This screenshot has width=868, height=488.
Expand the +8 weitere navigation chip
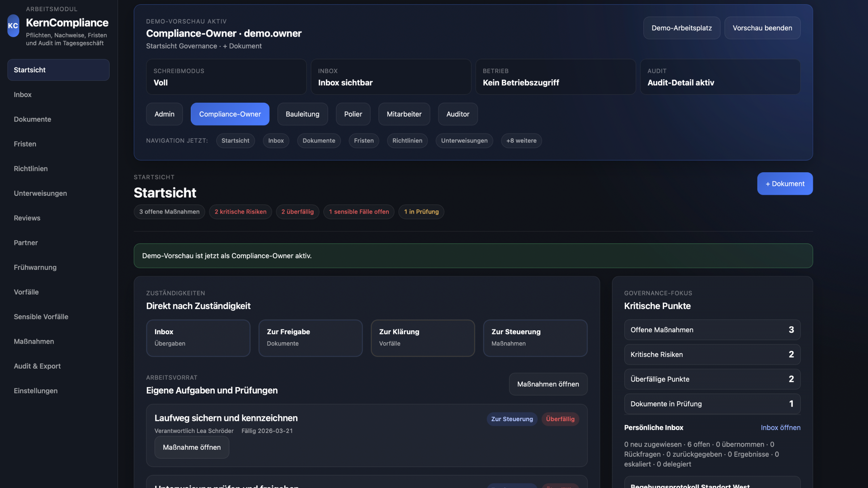[x=521, y=141]
